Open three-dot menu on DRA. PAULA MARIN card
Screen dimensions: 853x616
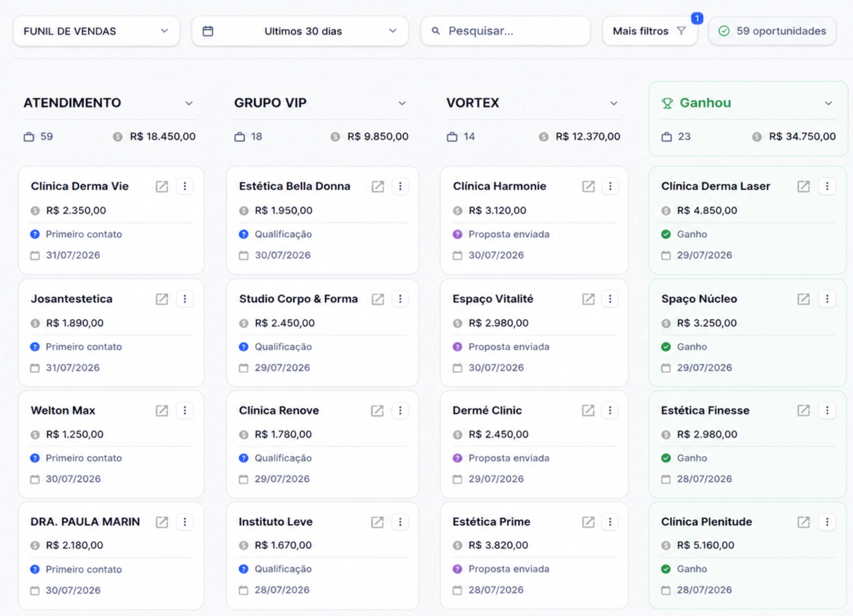(x=185, y=522)
